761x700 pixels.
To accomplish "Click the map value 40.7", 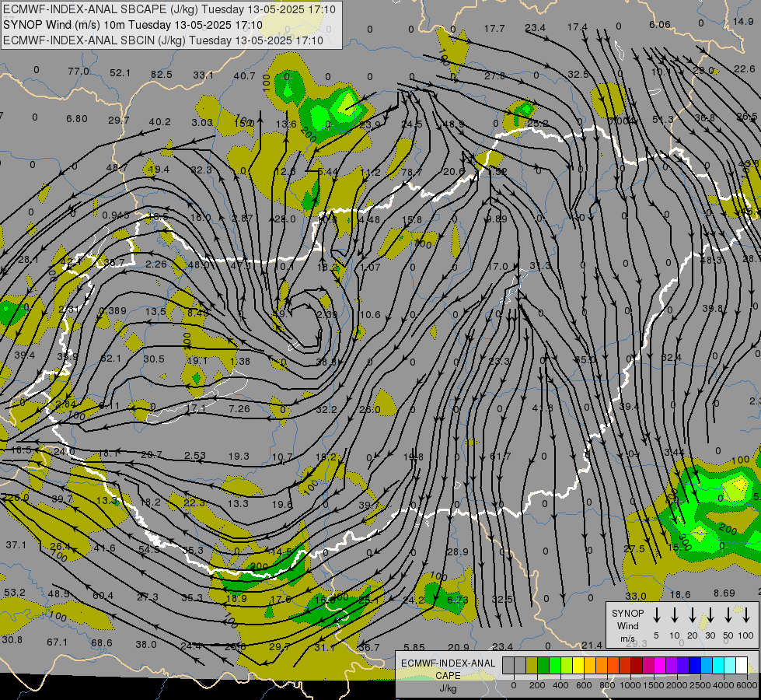I will click(x=244, y=75).
